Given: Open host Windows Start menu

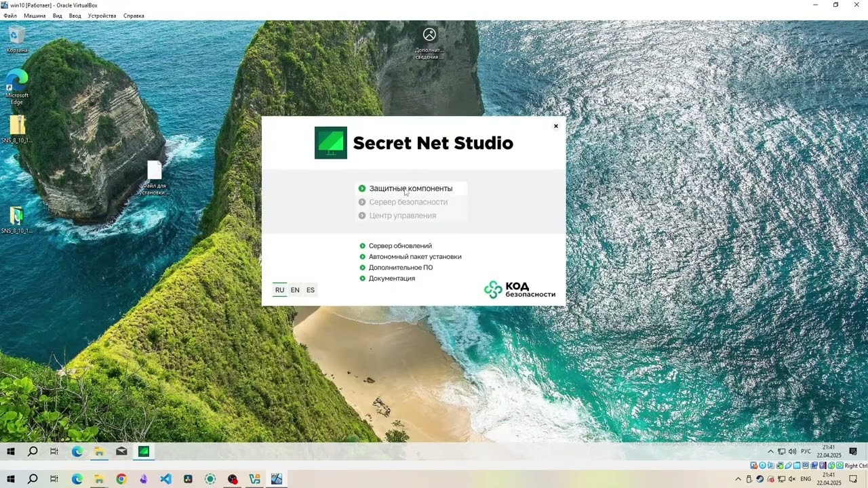Looking at the screenshot, I should coord(11,479).
